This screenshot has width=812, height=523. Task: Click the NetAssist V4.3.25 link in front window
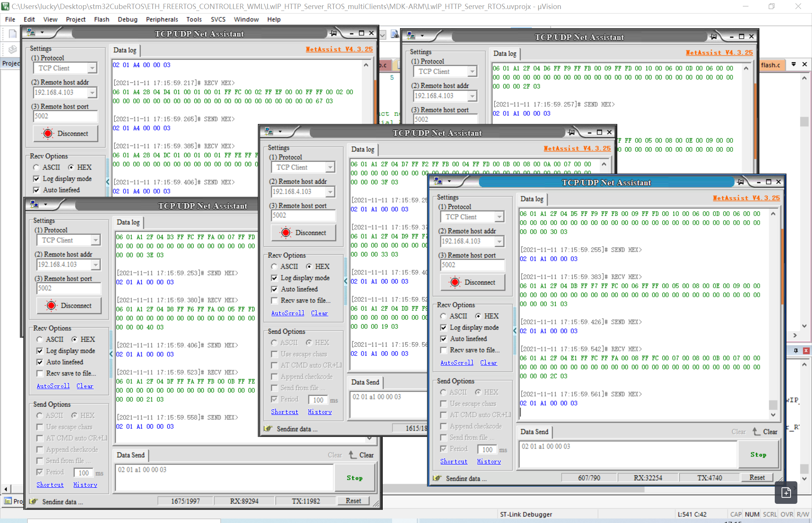(x=746, y=198)
